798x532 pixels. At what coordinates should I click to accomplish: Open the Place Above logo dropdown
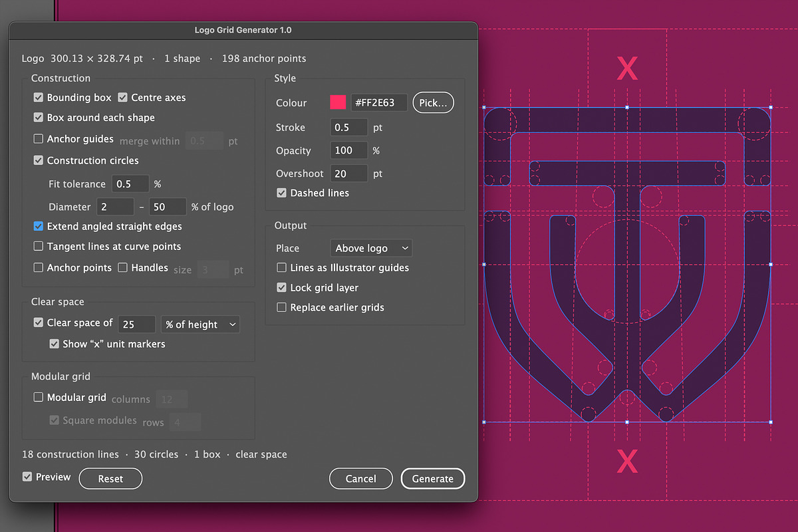point(371,248)
